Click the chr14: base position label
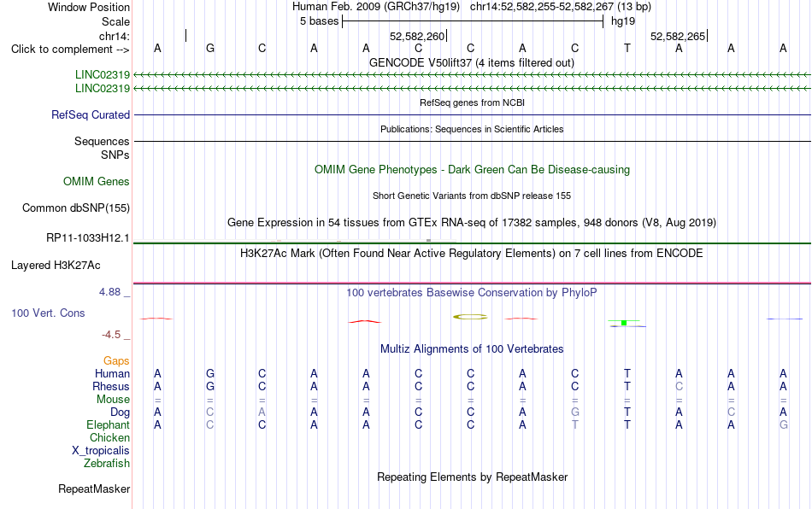Image resolution: width=812 pixels, height=509 pixels. point(115,36)
